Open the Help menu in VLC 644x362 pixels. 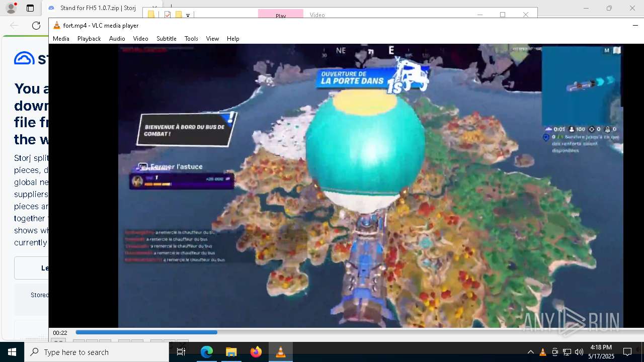coord(233,39)
